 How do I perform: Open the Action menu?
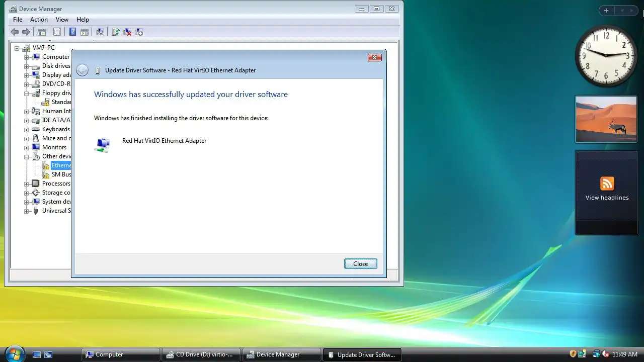39,20
